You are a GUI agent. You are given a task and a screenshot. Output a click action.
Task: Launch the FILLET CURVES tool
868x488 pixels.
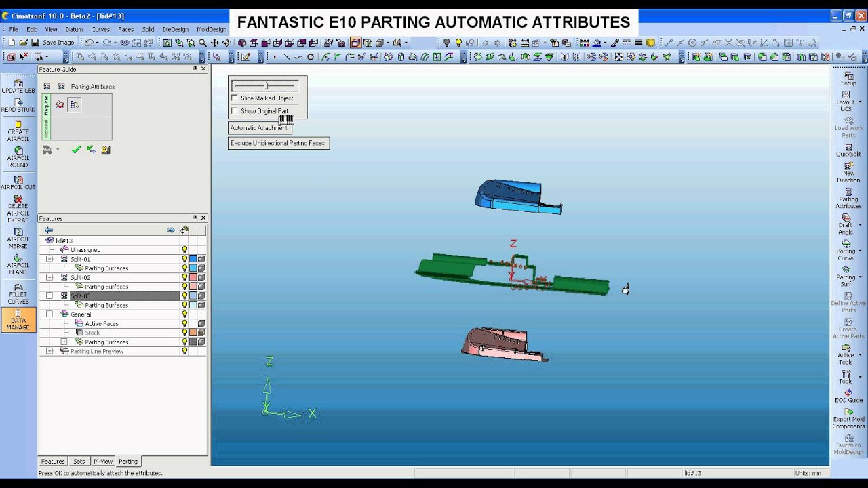pos(18,294)
